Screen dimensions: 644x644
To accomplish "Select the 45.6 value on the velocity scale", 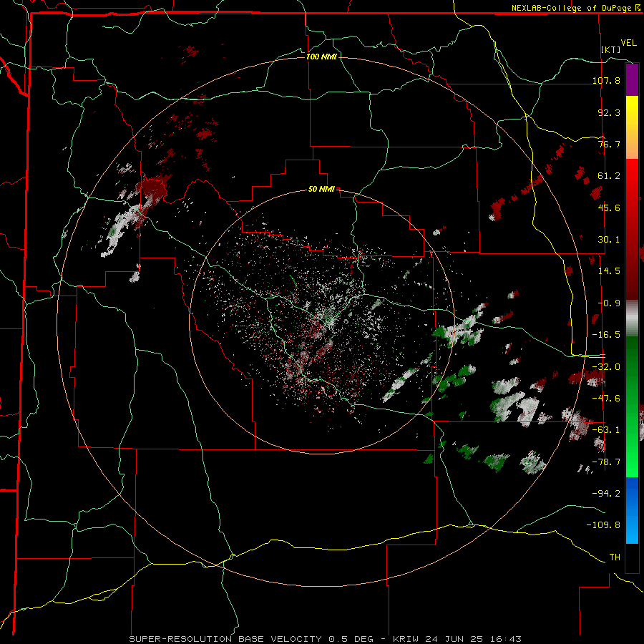I will (609, 208).
